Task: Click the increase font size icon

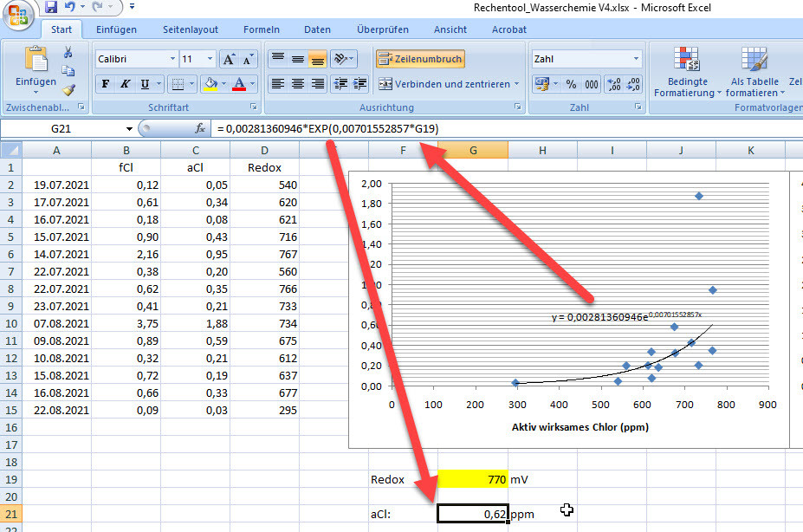Action: tap(229, 60)
